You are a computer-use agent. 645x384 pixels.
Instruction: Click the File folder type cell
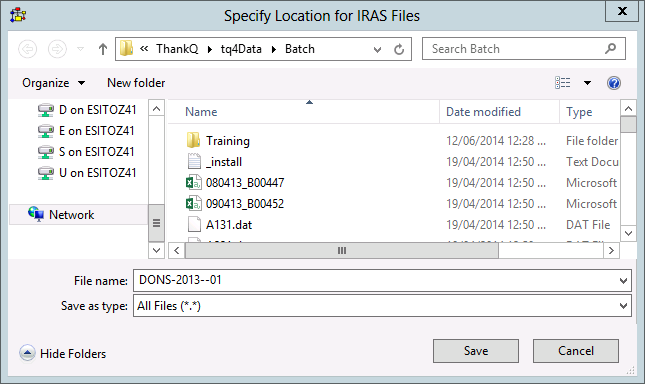(x=592, y=141)
